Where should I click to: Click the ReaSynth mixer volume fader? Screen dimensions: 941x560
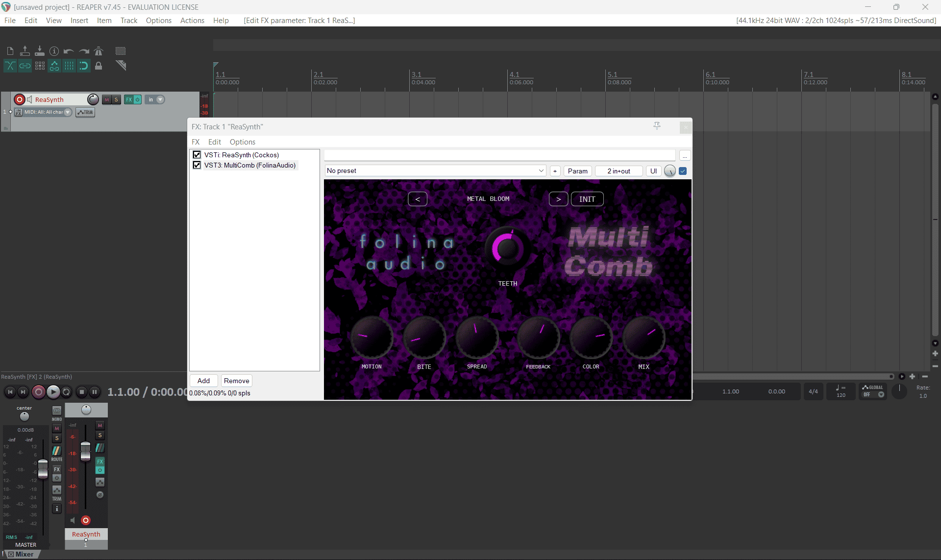pos(85,451)
